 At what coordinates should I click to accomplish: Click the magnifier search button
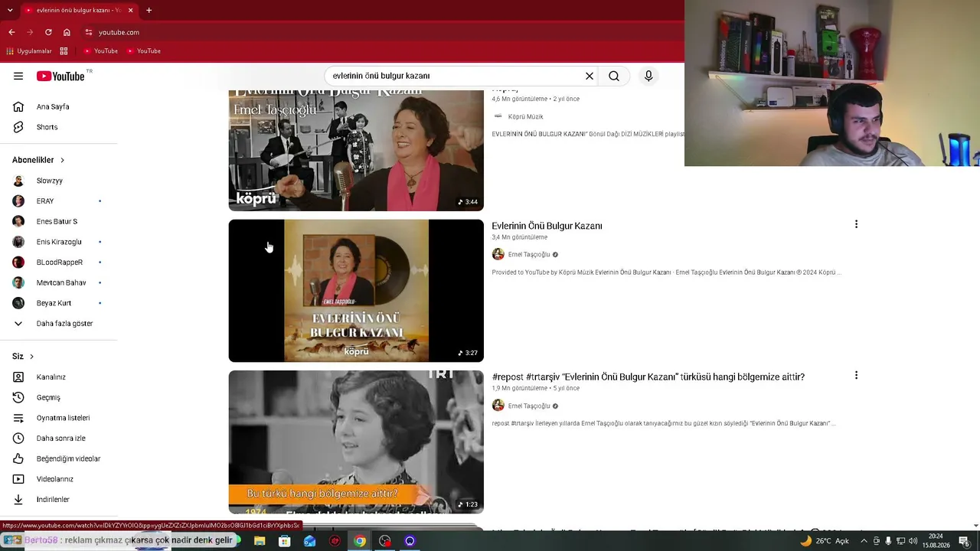click(x=614, y=76)
